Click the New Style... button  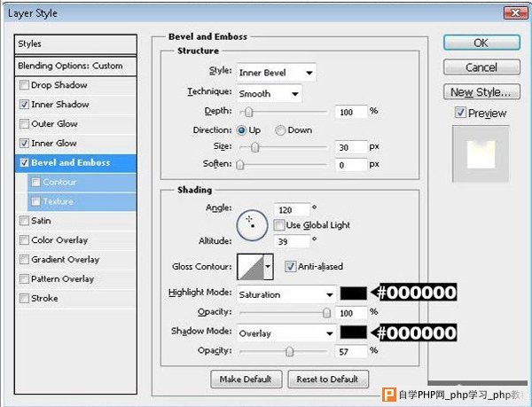click(x=481, y=92)
